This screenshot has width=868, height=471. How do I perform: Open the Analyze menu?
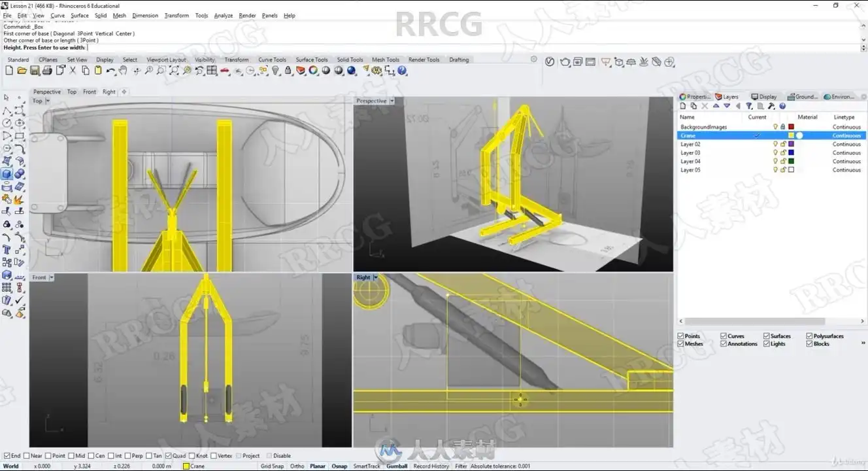pos(224,16)
